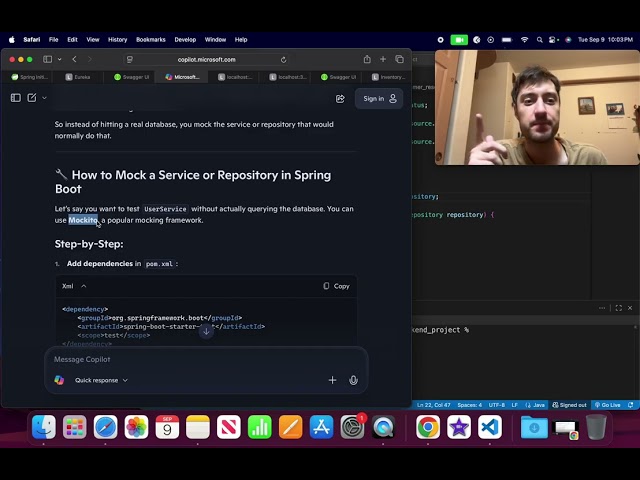Click Signed out in VS Code status bar
640x480 pixels.
569,405
